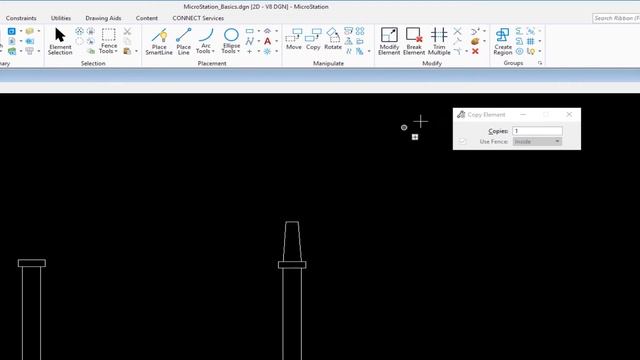The image size is (640, 360).
Task: Toggle the Use Fence checkbox
Action: (x=462, y=141)
